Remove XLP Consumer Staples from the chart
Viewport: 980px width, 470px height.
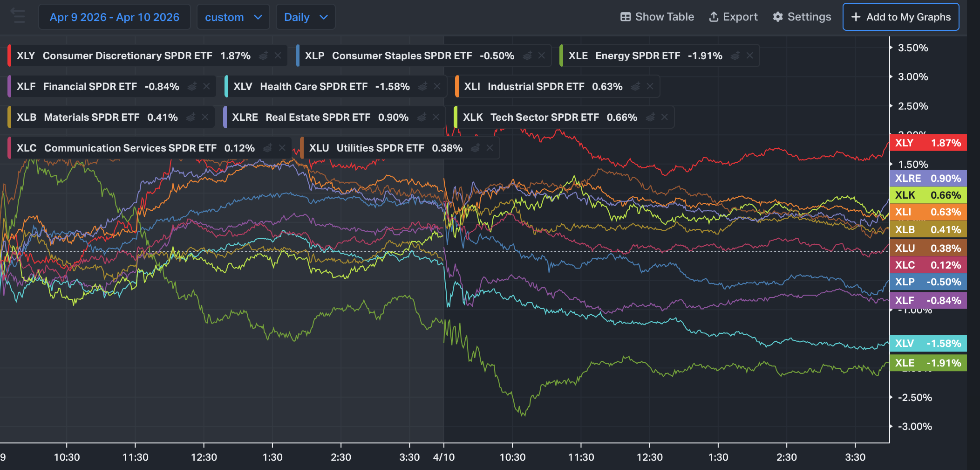coord(542,55)
